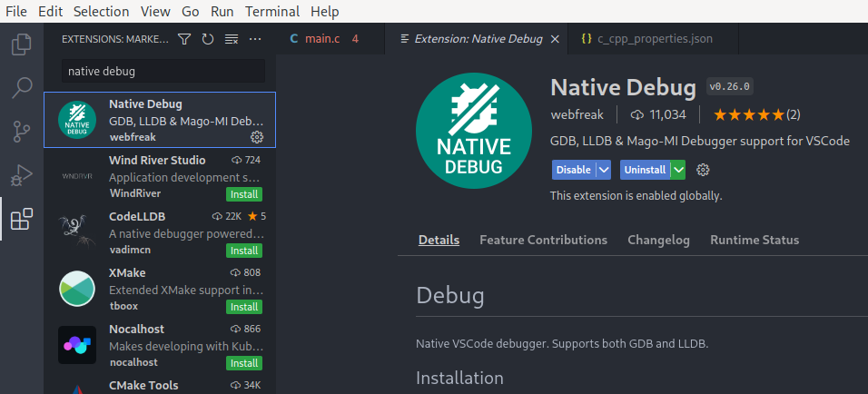Open the Terminal menu
Viewport: 868px width, 394px height.
[x=272, y=12]
